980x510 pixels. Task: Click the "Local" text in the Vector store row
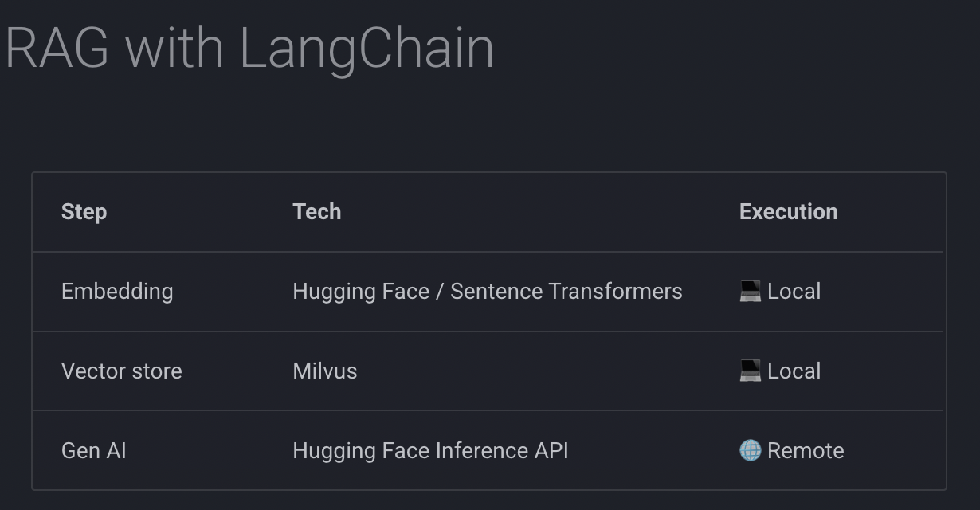click(x=794, y=371)
